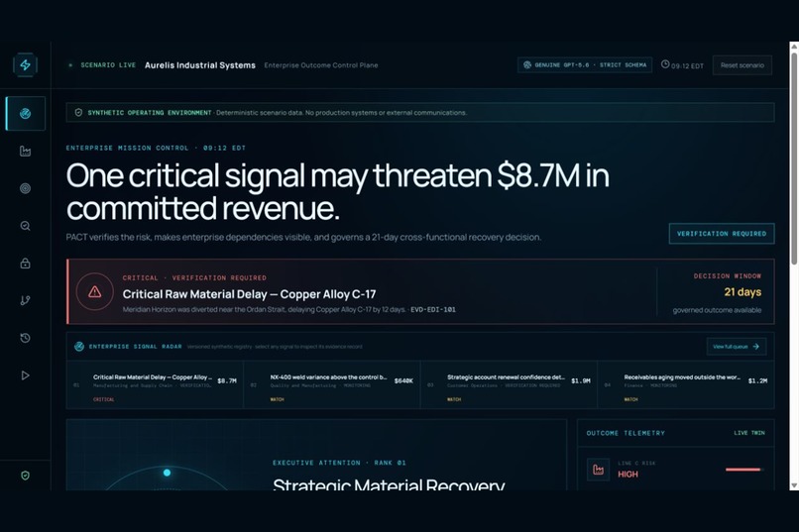Open the factory sidebar icon
799x532 pixels.
(x=25, y=152)
